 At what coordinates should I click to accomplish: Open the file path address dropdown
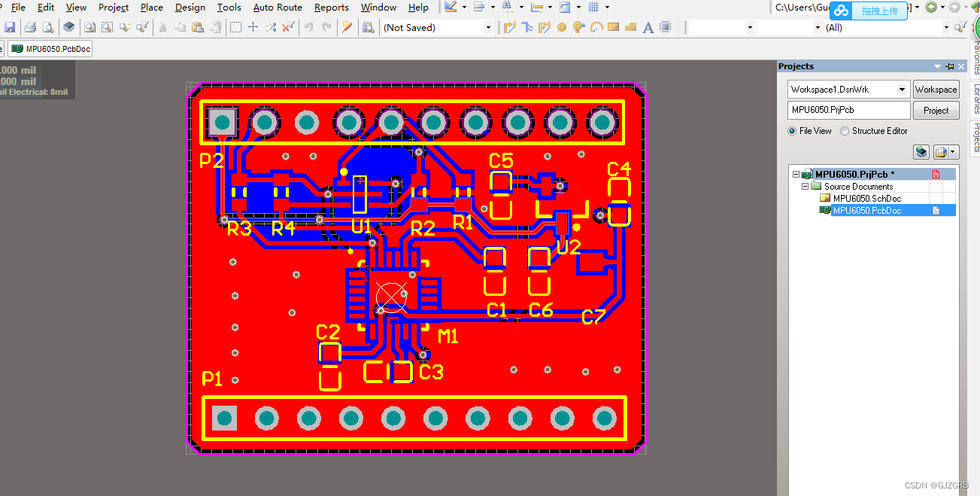[918, 8]
